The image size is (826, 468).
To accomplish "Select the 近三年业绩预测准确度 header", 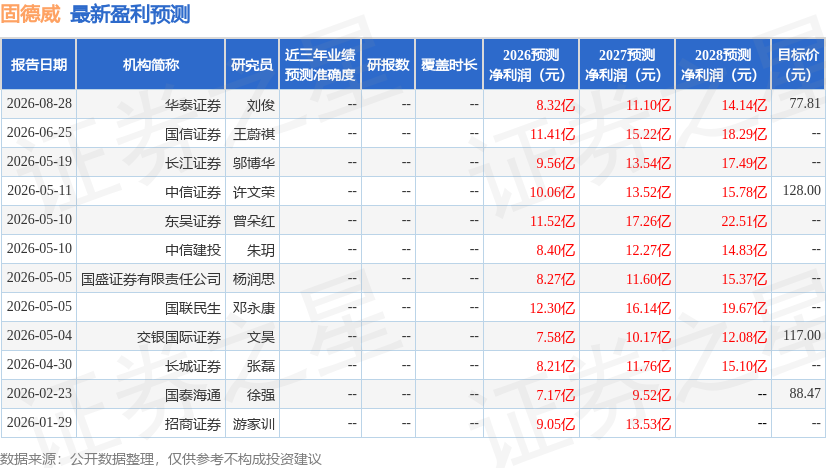I will click(x=320, y=64).
